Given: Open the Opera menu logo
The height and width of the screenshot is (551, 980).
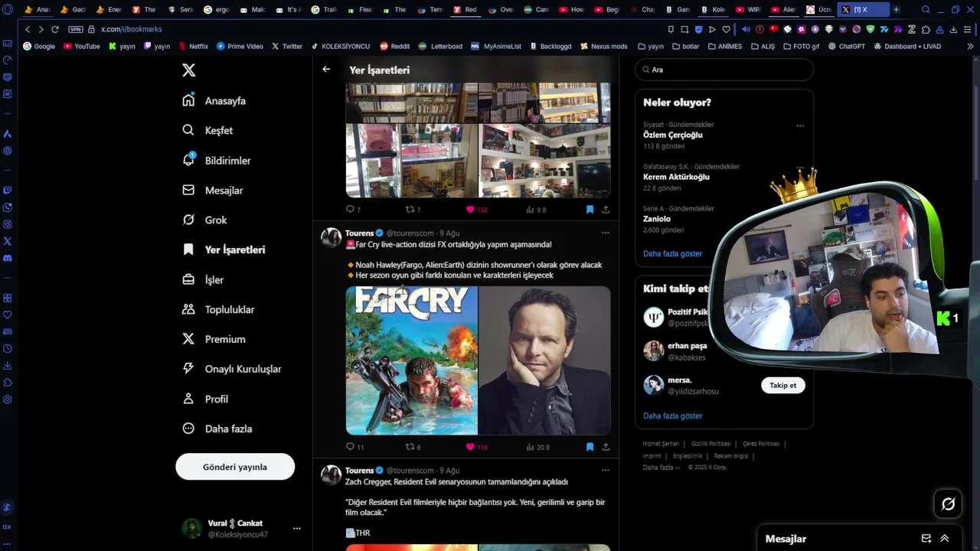Looking at the screenshot, I should pyautogui.click(x=8, y=10).
